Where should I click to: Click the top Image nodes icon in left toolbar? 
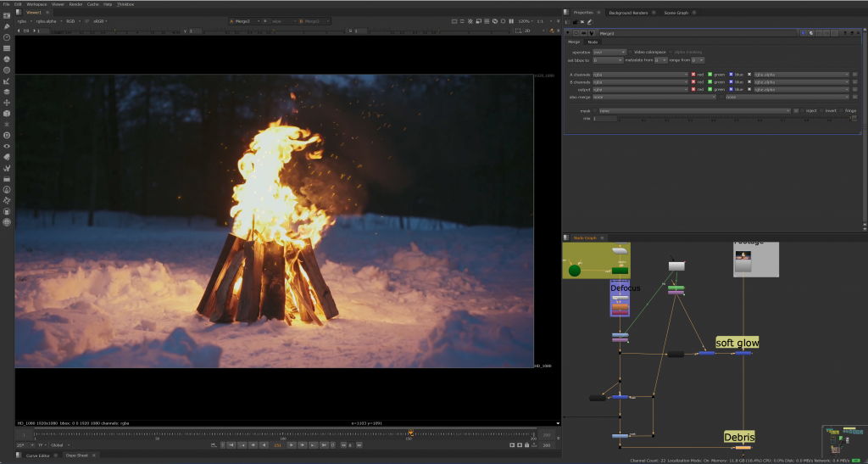pos(7,15)
